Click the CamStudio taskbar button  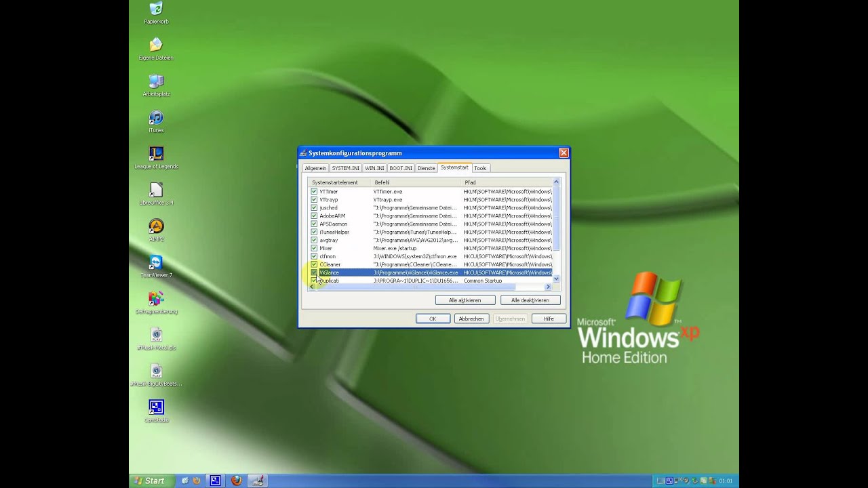pyautogui.click(x=215, y=481)
